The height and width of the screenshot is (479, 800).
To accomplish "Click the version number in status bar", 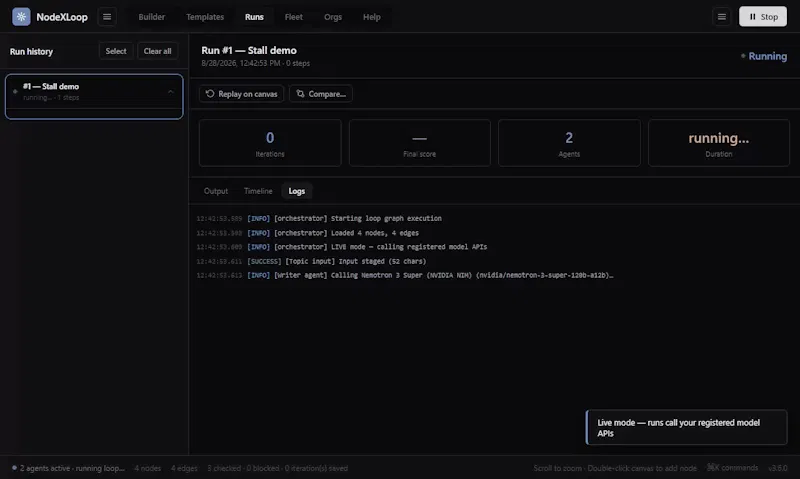I will pyautogui.click(x=778, y=468).
